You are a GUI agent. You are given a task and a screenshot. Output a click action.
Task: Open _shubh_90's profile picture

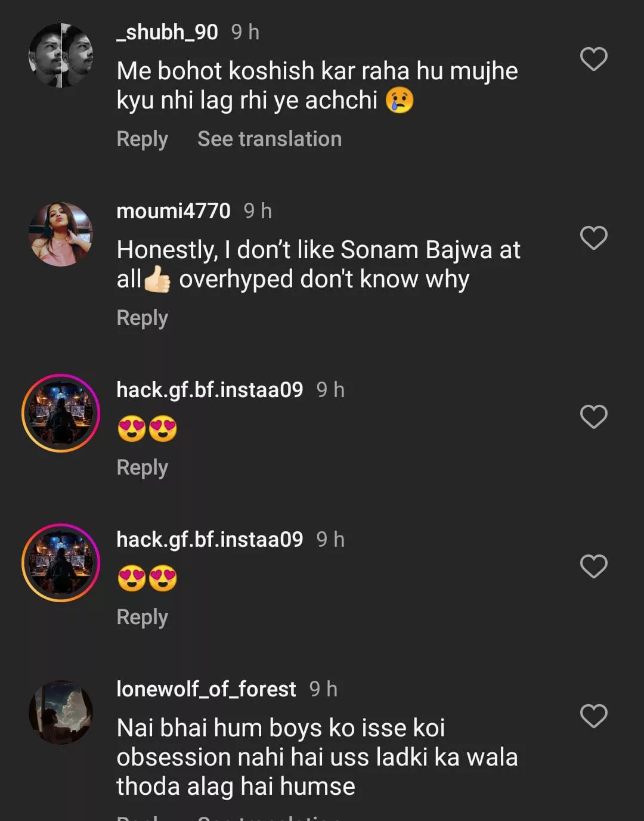pyautogui.click(x=61, y=55)
